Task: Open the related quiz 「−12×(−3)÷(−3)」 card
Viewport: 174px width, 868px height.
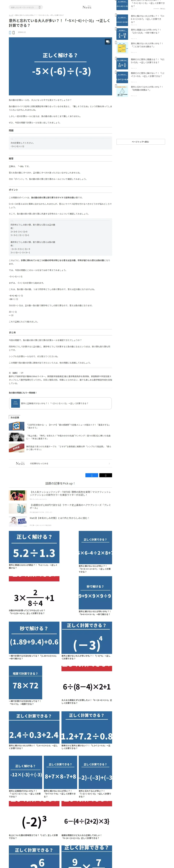Action: (x=60, y=403)
